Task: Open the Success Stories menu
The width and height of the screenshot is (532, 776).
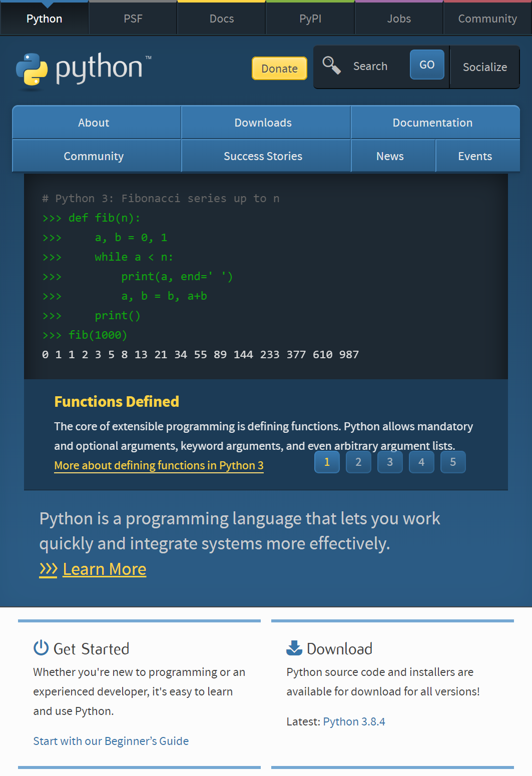Action: point(266,156)
